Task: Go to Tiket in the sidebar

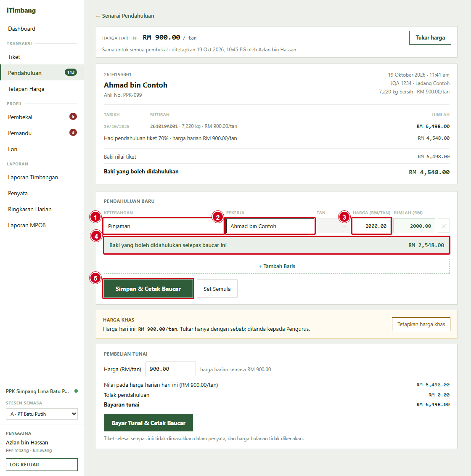Action: pyautogui.click(x=42, y=57)
